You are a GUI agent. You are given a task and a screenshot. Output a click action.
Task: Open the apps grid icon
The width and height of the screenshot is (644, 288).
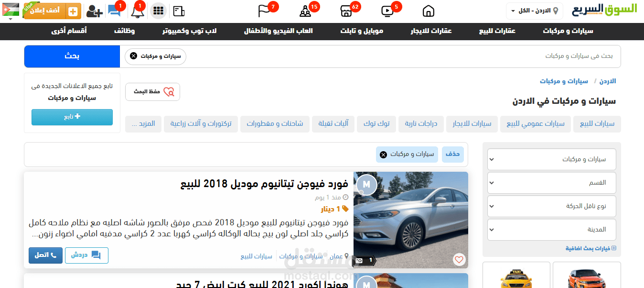(158, 11)
